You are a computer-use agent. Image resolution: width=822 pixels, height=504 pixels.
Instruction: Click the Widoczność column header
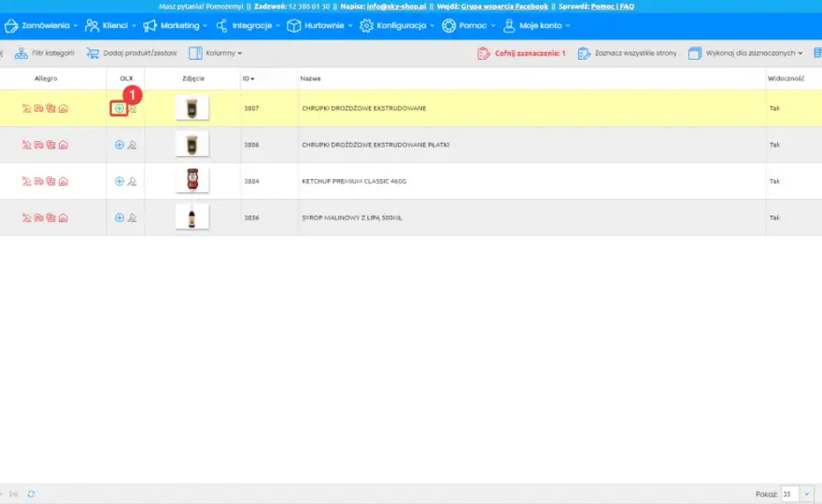tap(786, 78)
